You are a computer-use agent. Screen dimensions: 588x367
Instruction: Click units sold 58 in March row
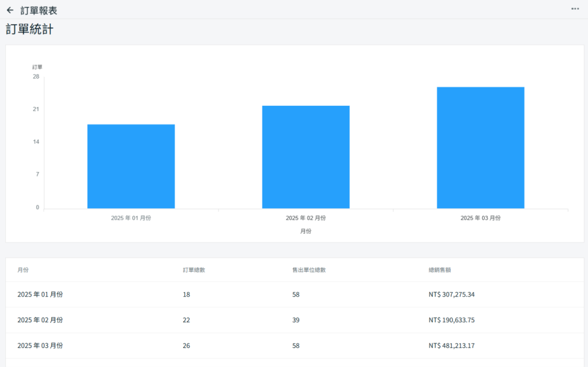point(296,346)
